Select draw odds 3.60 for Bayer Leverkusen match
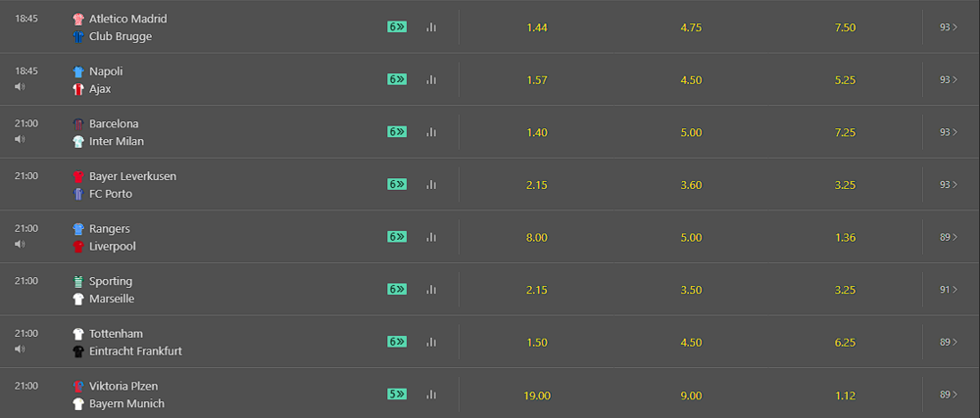This screenshot has height=418, width=980. click(691, 185)
